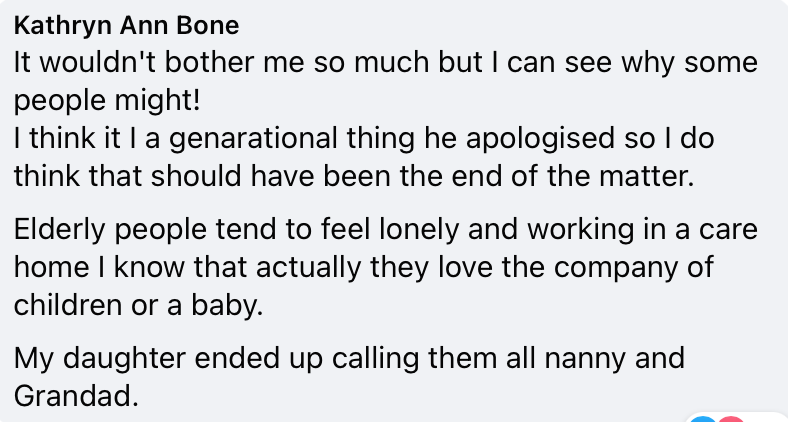Click the surname 'Bone' in the author name
Image resolution: width=788 pixels, height=422 pixels.
click(208, 26)
